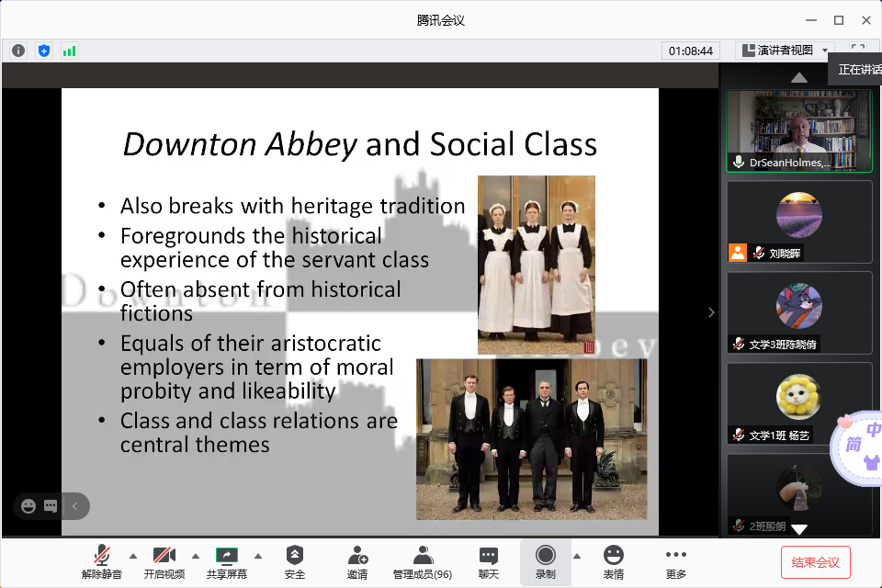Expand video options arrow beside camera
882x588 pixels.
195,556
